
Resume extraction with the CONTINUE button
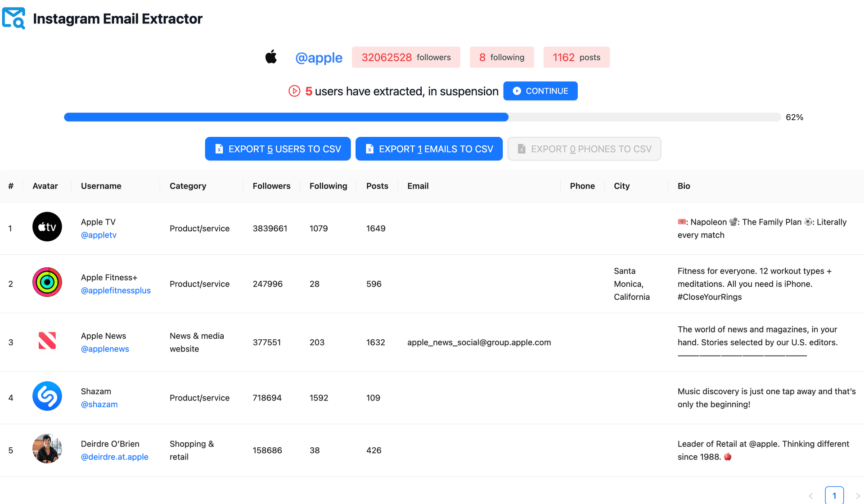(540, 91)
